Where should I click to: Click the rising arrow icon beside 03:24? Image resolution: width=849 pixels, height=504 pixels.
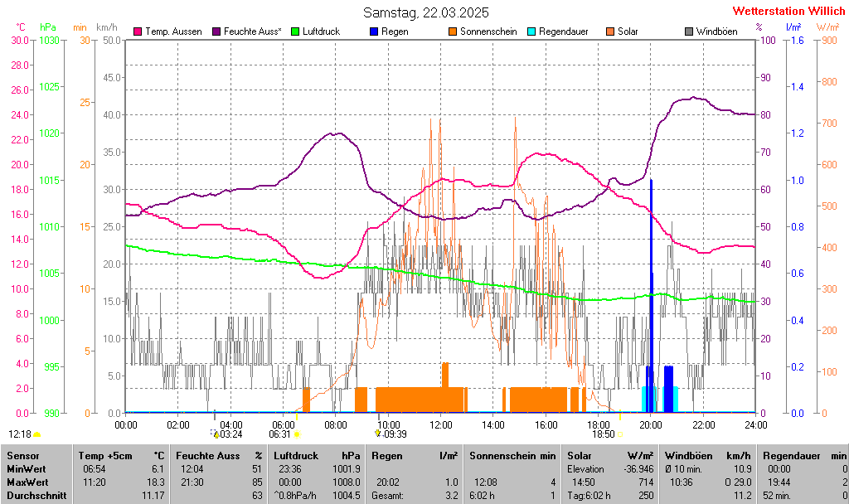point(215,434)
